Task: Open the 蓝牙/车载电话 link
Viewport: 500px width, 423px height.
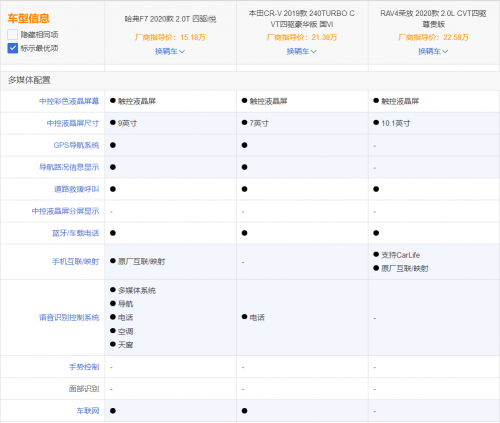Action: 75,233
